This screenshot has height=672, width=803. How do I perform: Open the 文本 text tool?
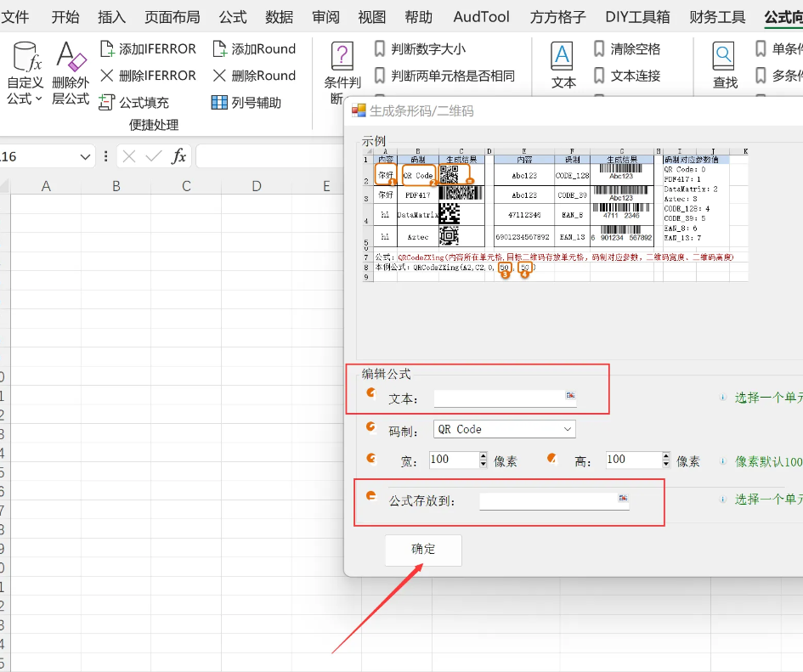click(x=563, y=65)
